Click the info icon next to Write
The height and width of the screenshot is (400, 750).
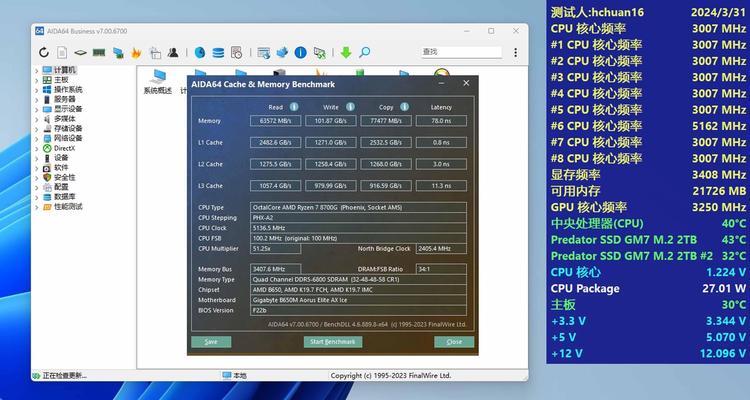[350, 107]
